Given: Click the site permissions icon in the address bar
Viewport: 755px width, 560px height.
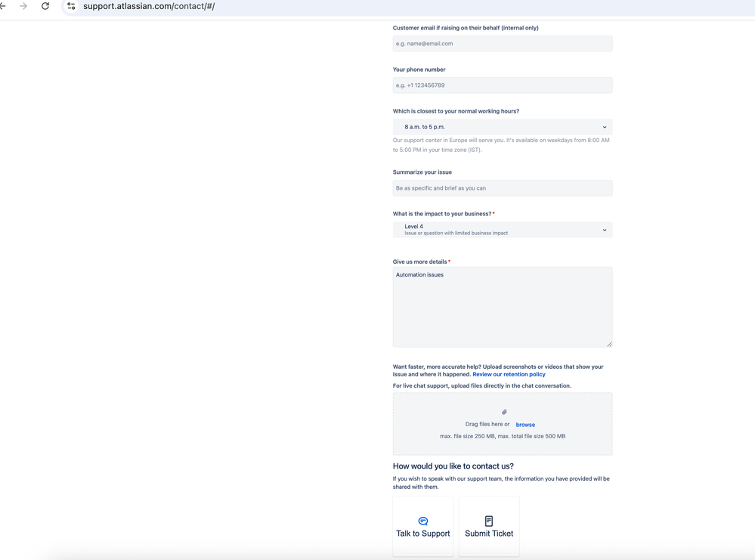Looking at the screenshot, I should tap(70, 6).
